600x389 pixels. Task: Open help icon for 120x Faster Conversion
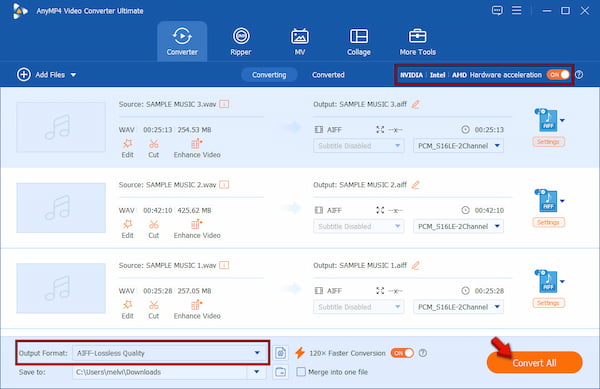[x=423, y=353]
